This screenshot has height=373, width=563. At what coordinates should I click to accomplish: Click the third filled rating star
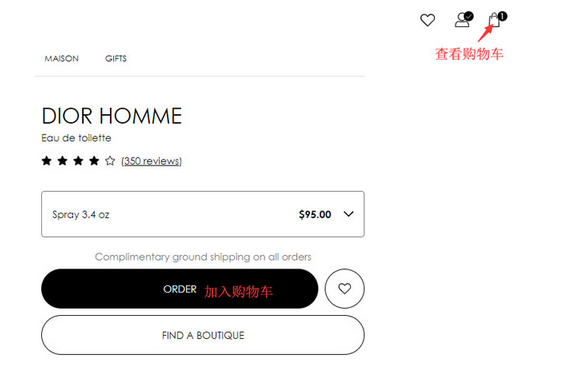click(78, 161)
